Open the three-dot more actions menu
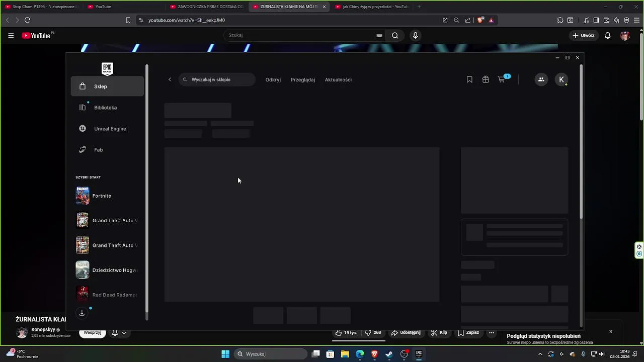This screenshot has width=644, height=362. tap(492, 333)
